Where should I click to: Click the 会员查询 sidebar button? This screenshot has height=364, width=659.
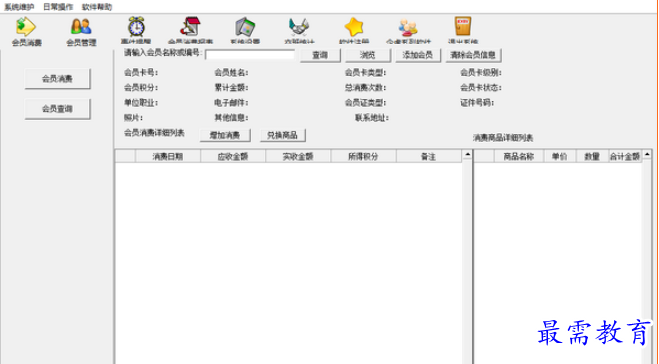57,109
